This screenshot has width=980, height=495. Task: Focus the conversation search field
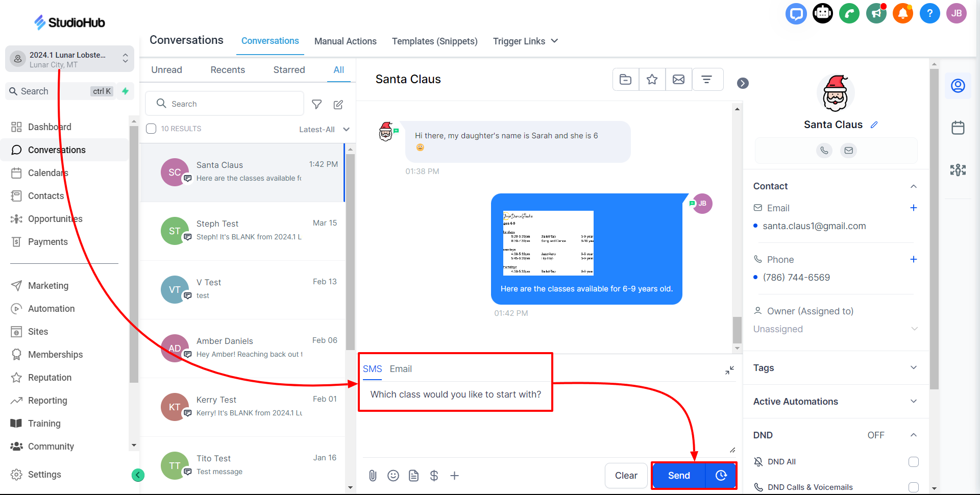pos(225,104)
